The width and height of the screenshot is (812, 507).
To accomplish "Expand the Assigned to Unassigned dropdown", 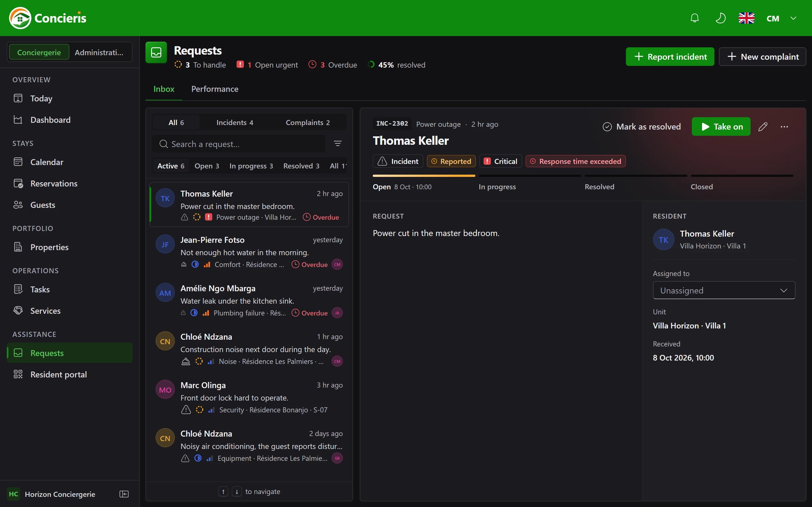I will pos(724,290).
